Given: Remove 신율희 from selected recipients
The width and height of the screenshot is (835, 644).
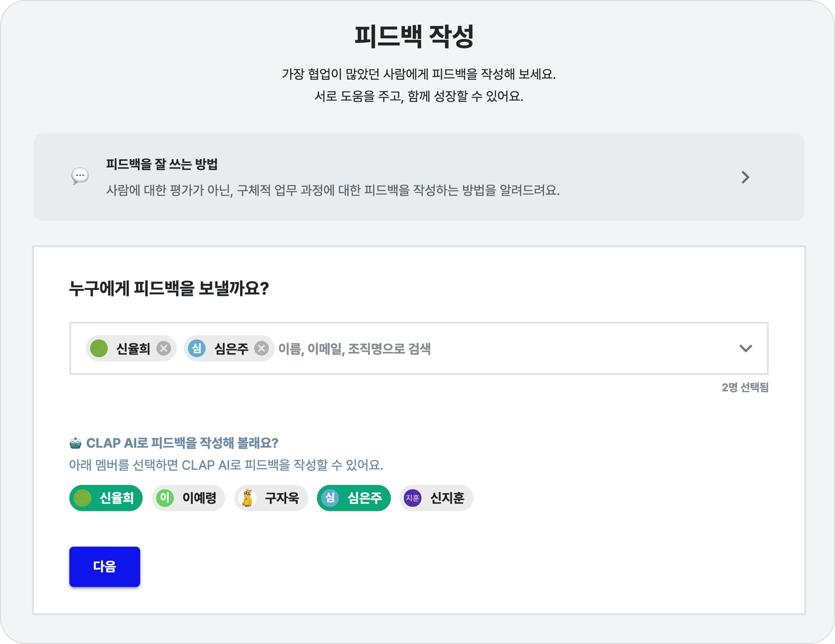Looking at the screenshot, I should pyautogui.click(x=163, y=348).
